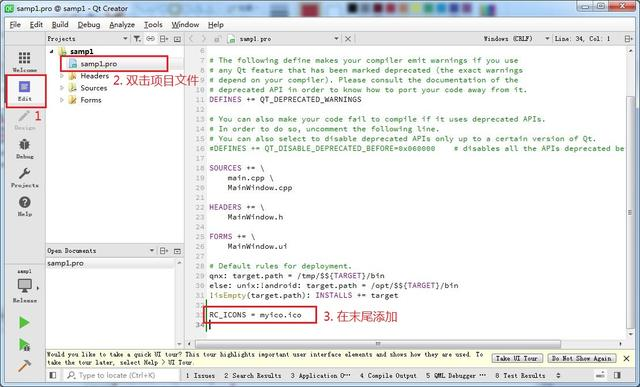The height and width of the screenshot is (387, 640).
Task: Close samp1.pro document in editor
Action: tap(348, 39)
